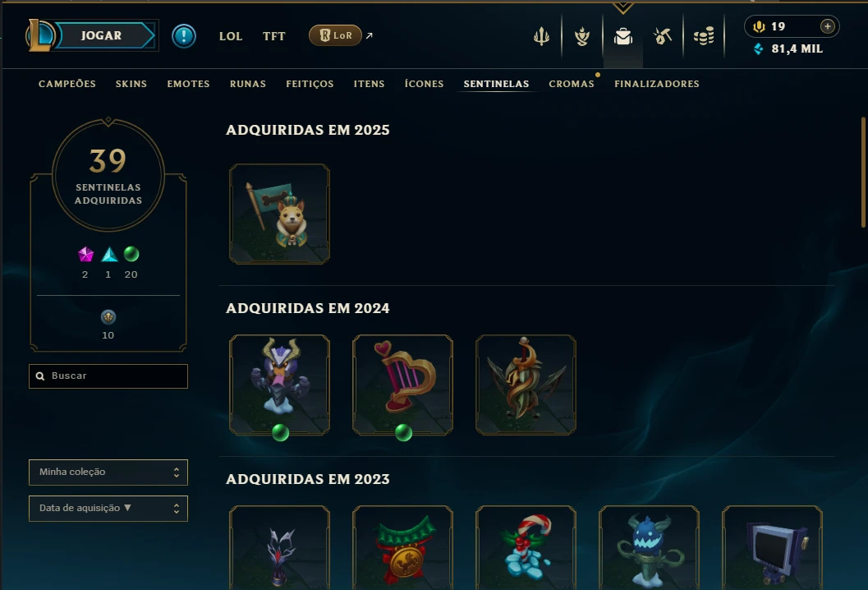Viewport: 868px width, 590px height.
Task: Click the vertical scrollbar on the right
Action: point(862,172)
